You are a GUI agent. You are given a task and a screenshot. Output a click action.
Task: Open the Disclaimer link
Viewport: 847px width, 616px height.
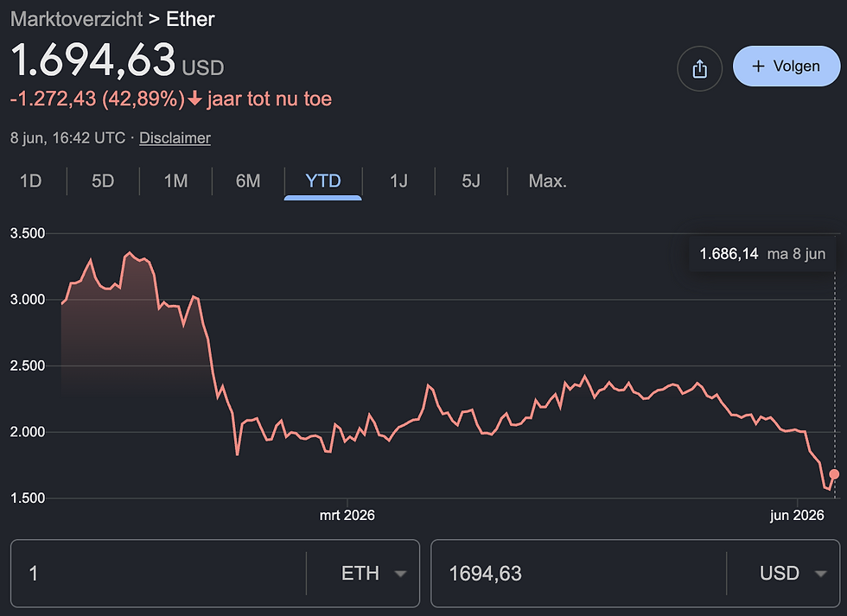175,137
